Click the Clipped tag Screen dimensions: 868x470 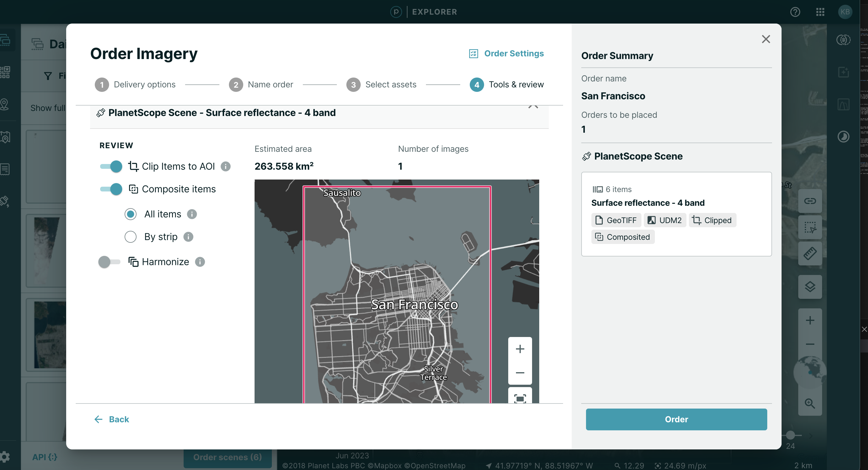(712, 220)
